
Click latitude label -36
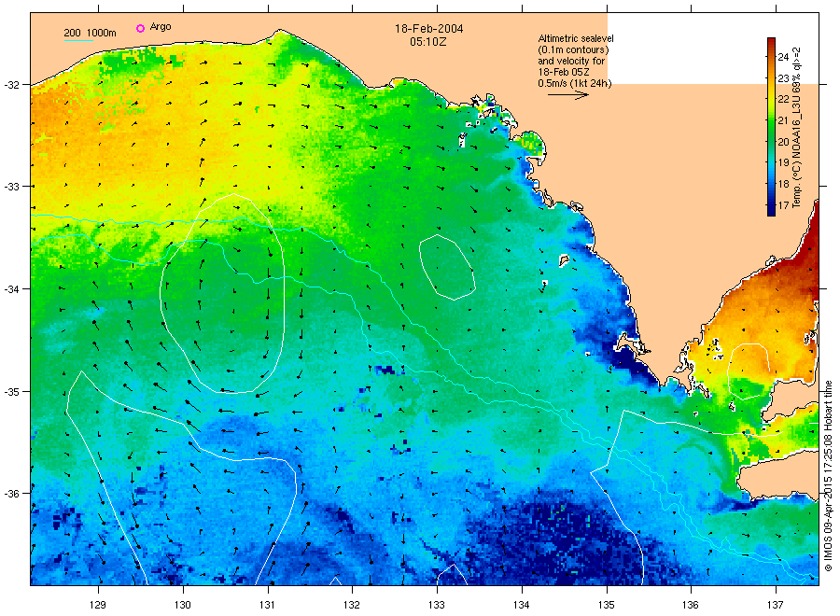tap(12, 494)
